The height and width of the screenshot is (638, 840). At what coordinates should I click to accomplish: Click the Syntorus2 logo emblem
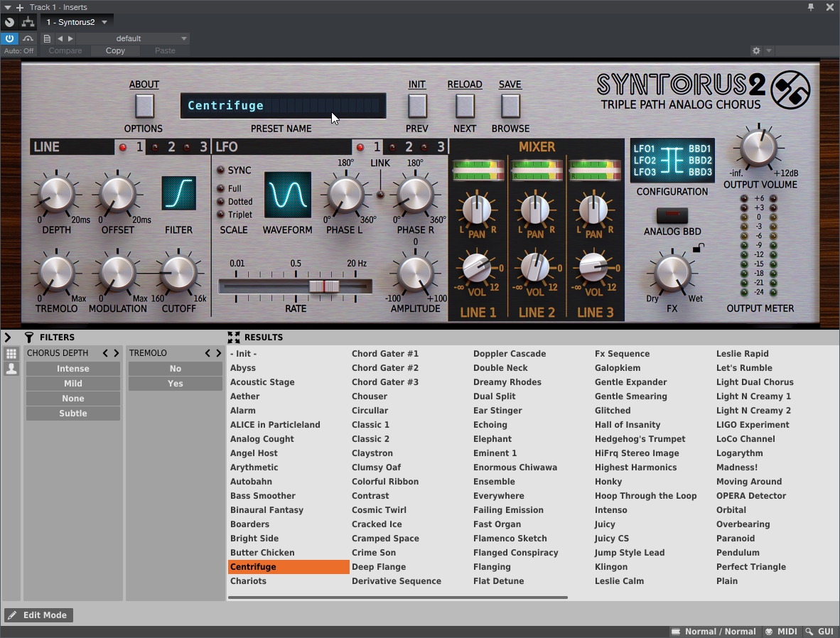[790, 90]
